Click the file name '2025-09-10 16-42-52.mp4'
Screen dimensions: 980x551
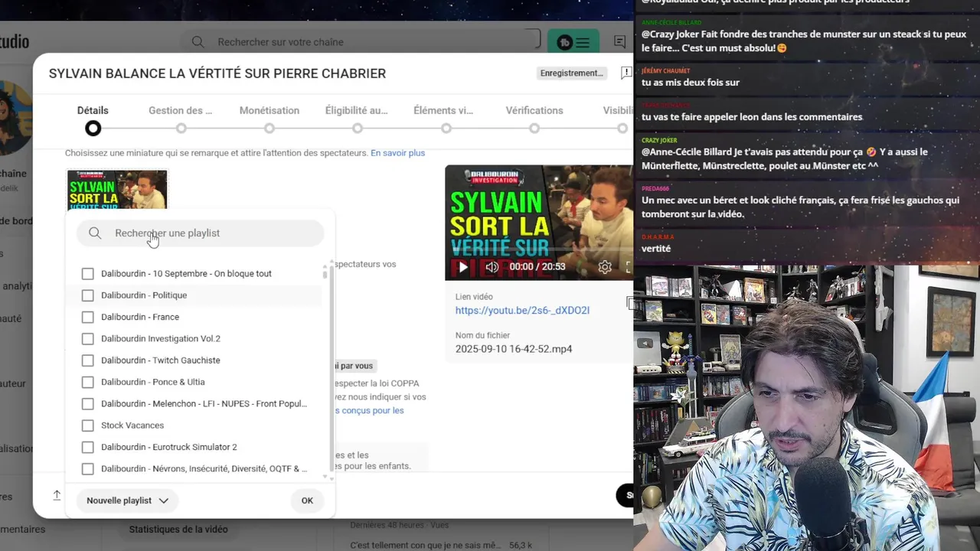[x=514, y=349]
